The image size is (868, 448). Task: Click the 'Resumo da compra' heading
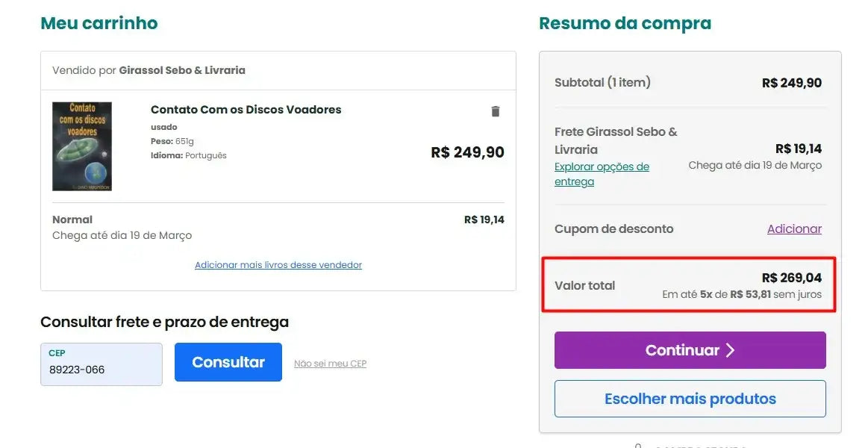point(625,23)
